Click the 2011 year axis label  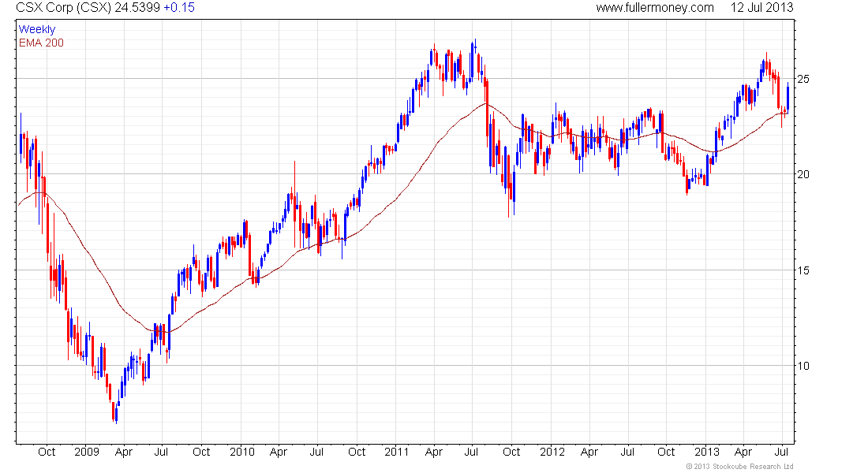396,452
